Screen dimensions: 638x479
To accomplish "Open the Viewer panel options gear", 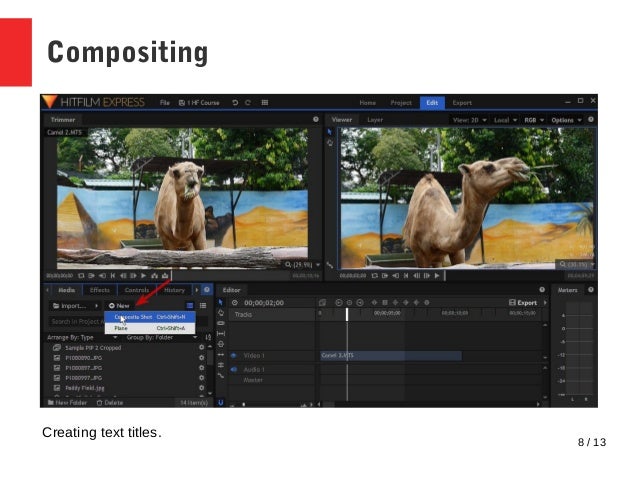I will 591,119.
